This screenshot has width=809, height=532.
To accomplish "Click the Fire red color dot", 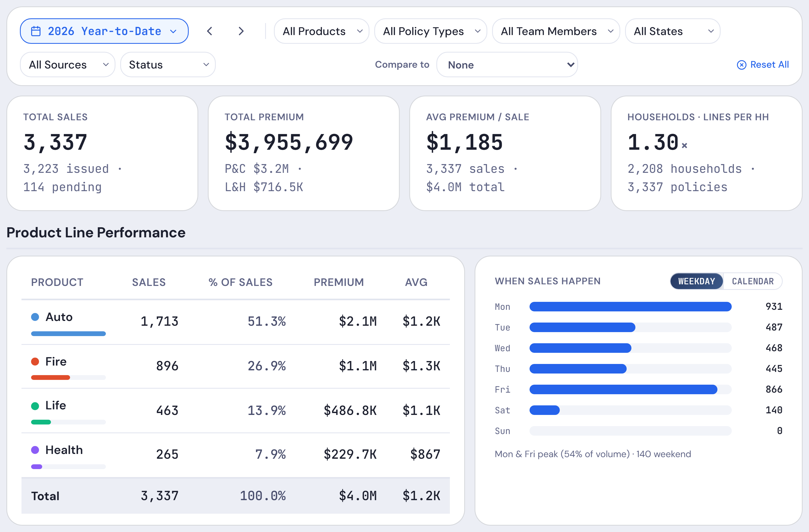I will tap(35, 361).
